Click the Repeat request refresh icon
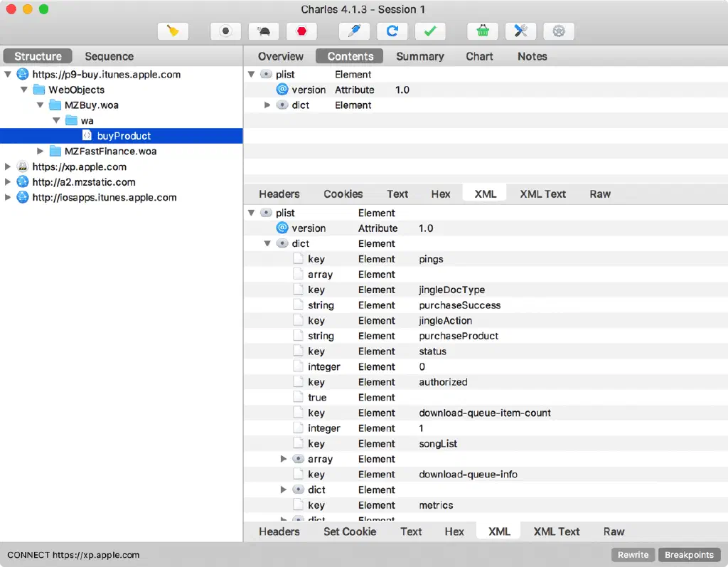 point(392,31)
